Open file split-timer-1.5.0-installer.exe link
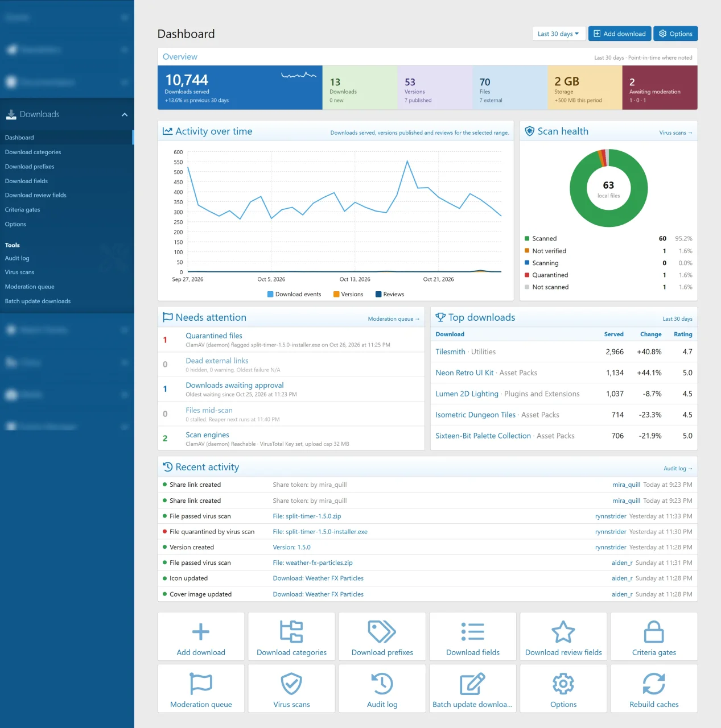This screenshot has height=728, width=721. click(x=320, y=532)
